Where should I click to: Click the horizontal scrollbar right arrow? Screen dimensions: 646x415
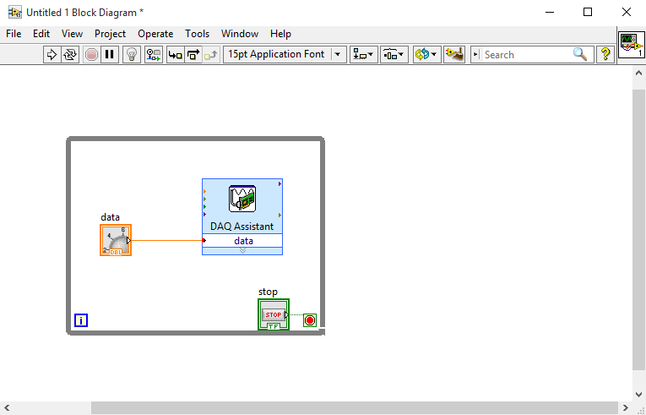pyautogui.click(x=625, y=408)
